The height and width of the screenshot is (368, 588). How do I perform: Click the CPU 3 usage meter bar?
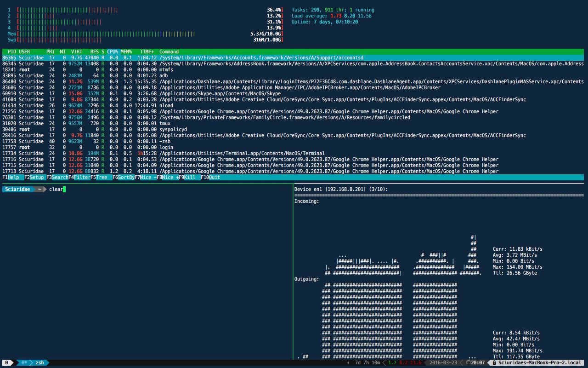(x=150, y=22)
